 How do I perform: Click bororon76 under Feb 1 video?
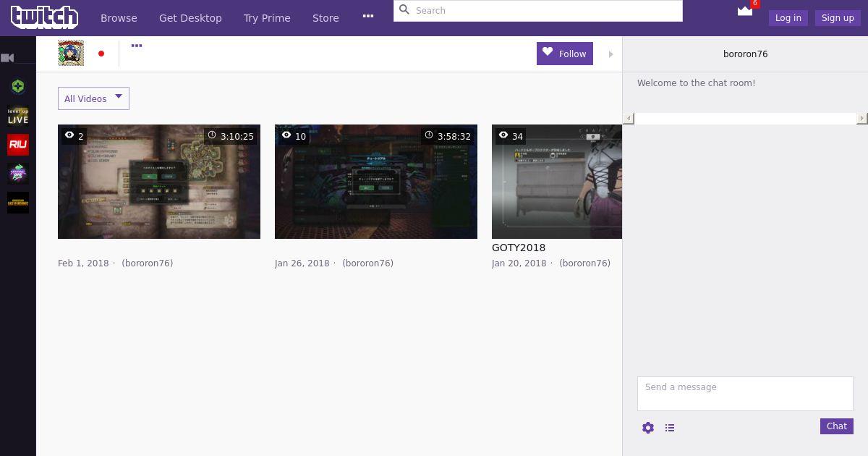[x=148, y=263]
